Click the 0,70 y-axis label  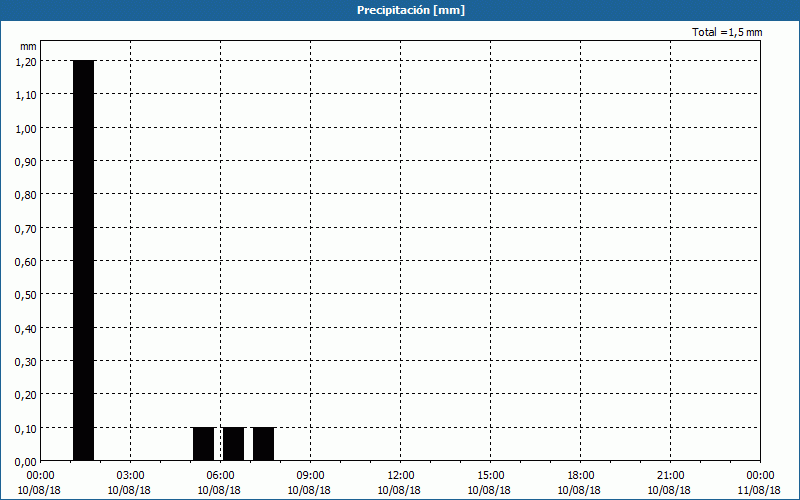(x=26, y=229)
